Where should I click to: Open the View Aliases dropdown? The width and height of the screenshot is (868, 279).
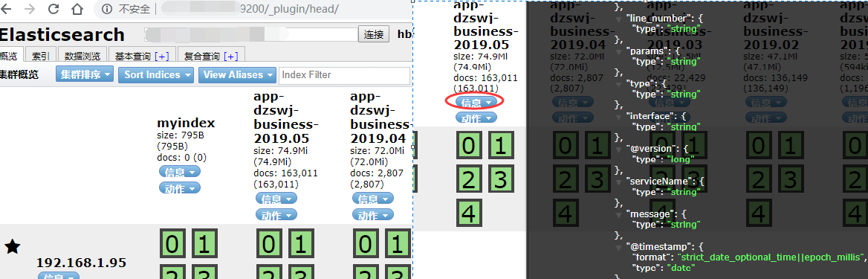[238, 74]
